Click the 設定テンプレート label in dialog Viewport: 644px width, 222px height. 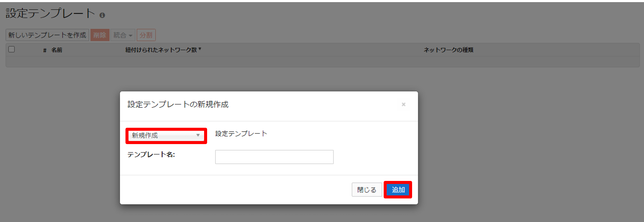point(241,134)
